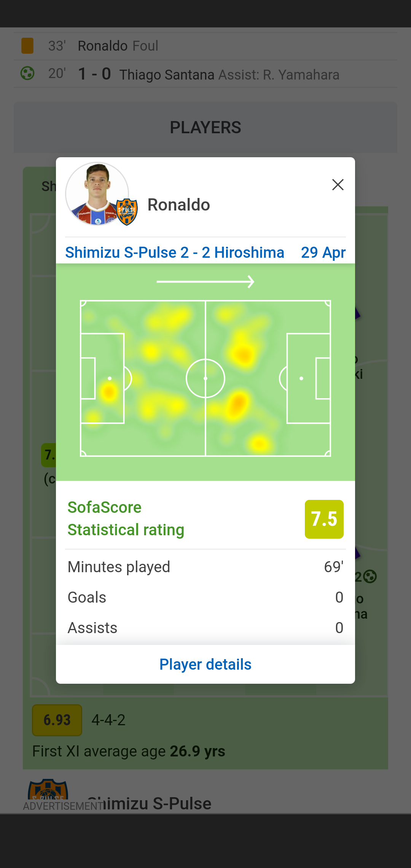Tap the 29 Apr match date
This screenshot has width=411, height=868.
[x=323, y=252]
